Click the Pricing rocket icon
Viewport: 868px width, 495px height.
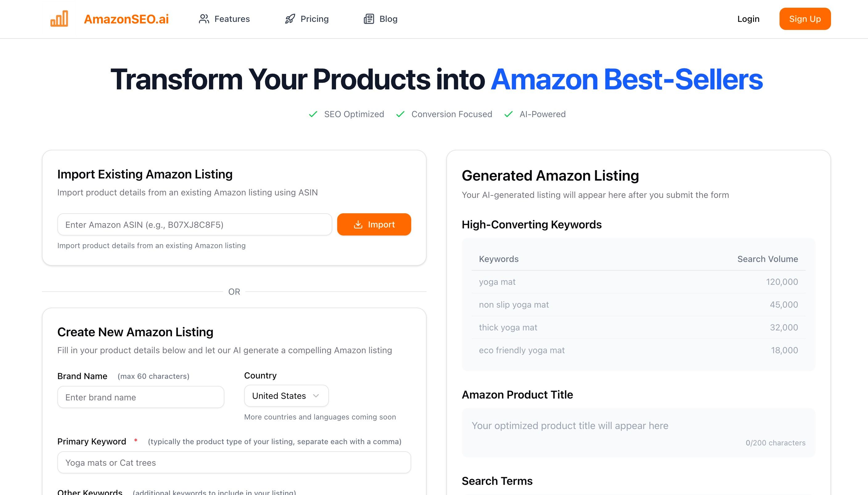click(290, 19)
